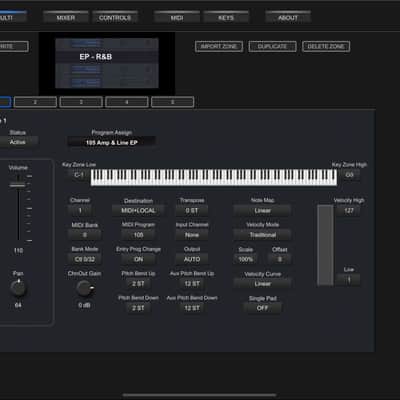Click the Pitch Bend Down 2 ST field
Viewport: 400px width, 400px height.
(138, 308)
